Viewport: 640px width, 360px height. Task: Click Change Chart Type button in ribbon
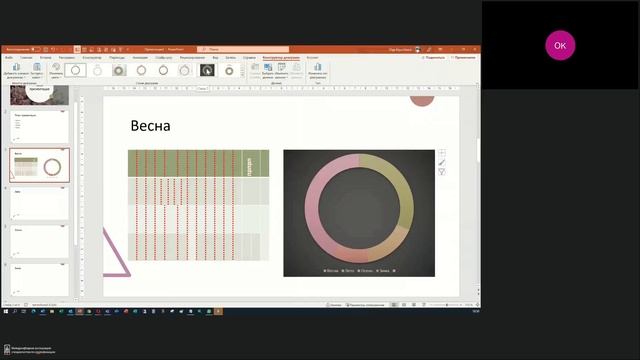click(318, 71)
